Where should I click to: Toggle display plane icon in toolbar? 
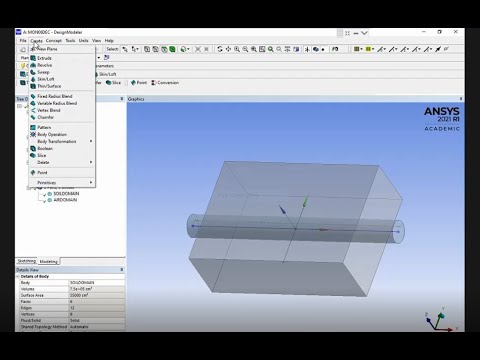click(x=307, y=49)
